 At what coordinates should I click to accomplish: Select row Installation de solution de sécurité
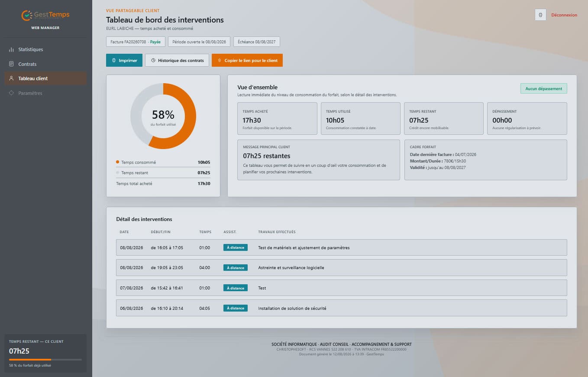coord(342,308)
